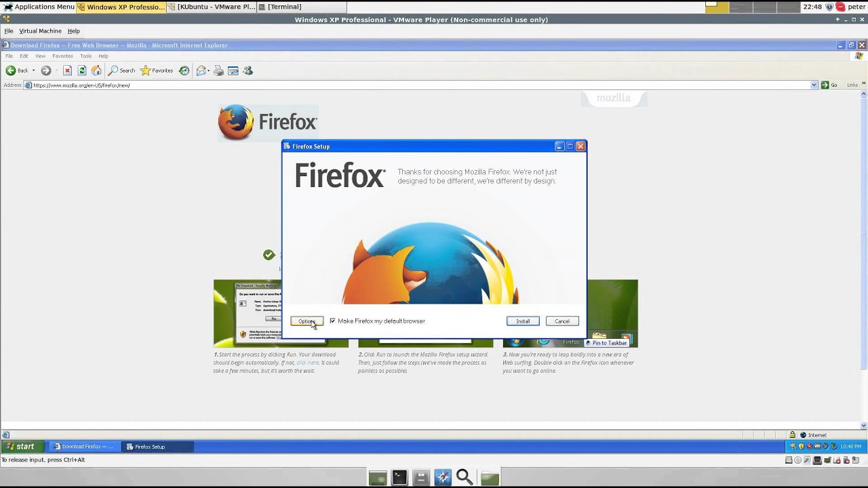
Task: Click the green Refresh icon in IE toolbar
Action: point(82,70)
